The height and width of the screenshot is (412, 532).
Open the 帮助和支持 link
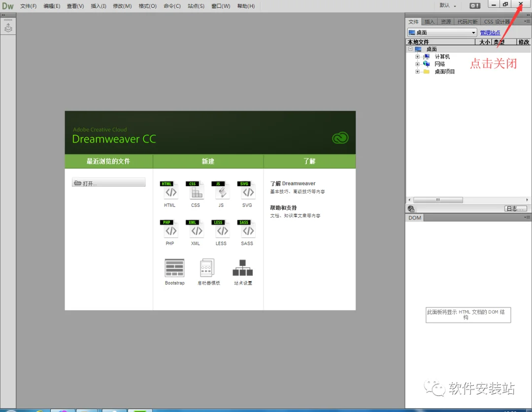pyautogui.click(x=283, y=208)
